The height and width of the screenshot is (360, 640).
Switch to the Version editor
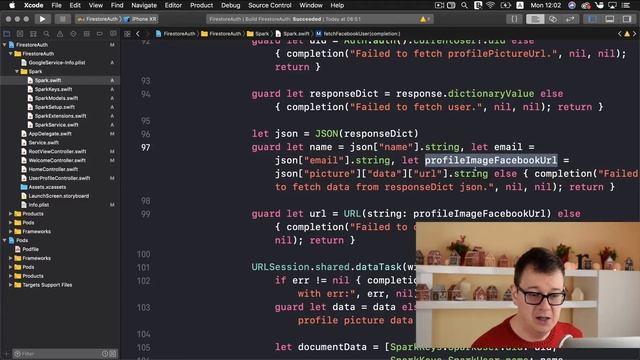click(570, 19)
